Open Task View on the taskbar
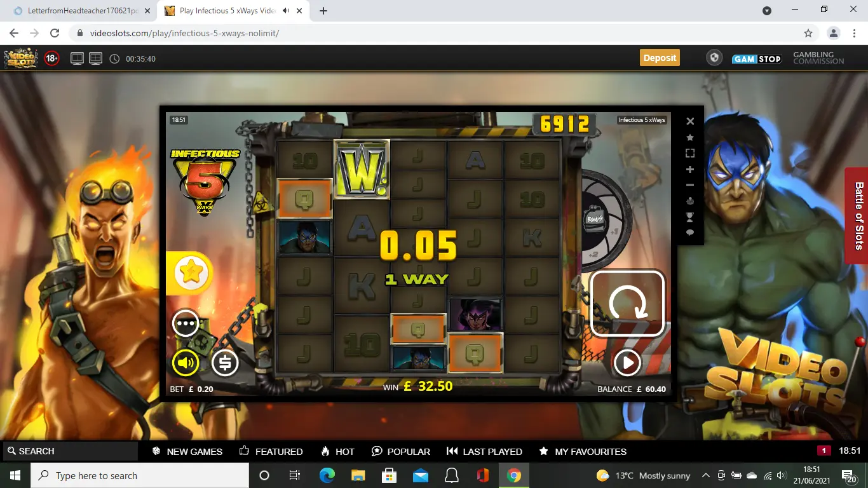 coord(295,475)
